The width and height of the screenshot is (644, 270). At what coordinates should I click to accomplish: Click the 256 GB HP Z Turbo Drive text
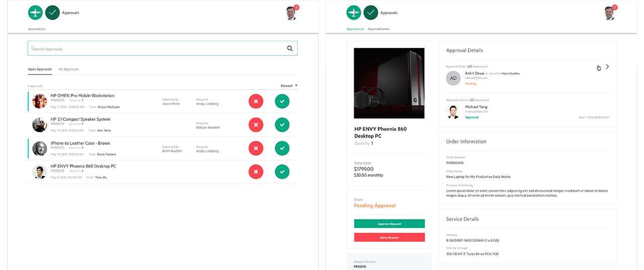(x=472, y=254)
